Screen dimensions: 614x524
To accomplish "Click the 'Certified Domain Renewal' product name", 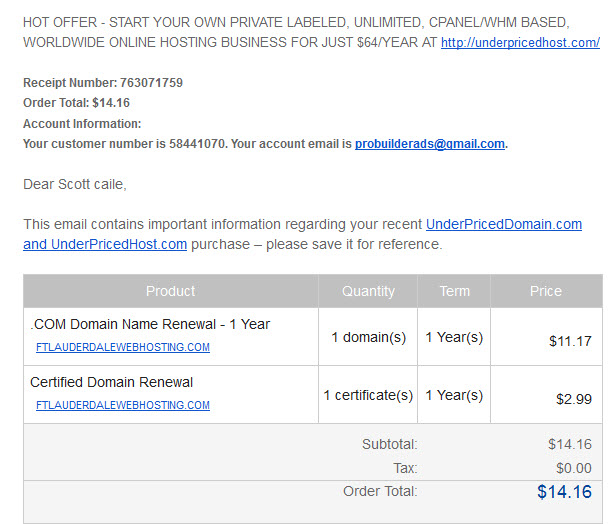I will click(x=112, y=382).
